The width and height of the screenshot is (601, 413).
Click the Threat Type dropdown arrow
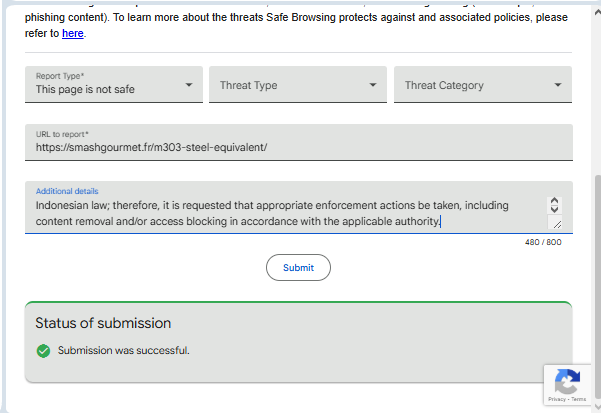pos(373,85)
